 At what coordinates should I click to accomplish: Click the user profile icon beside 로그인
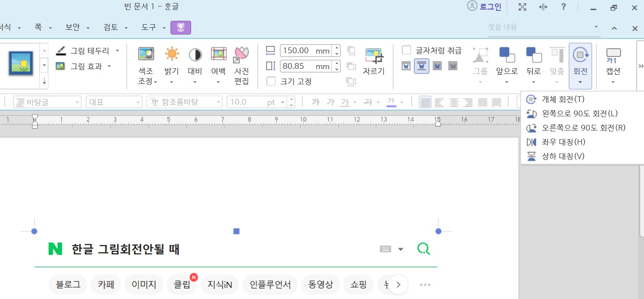pos(472,6)
